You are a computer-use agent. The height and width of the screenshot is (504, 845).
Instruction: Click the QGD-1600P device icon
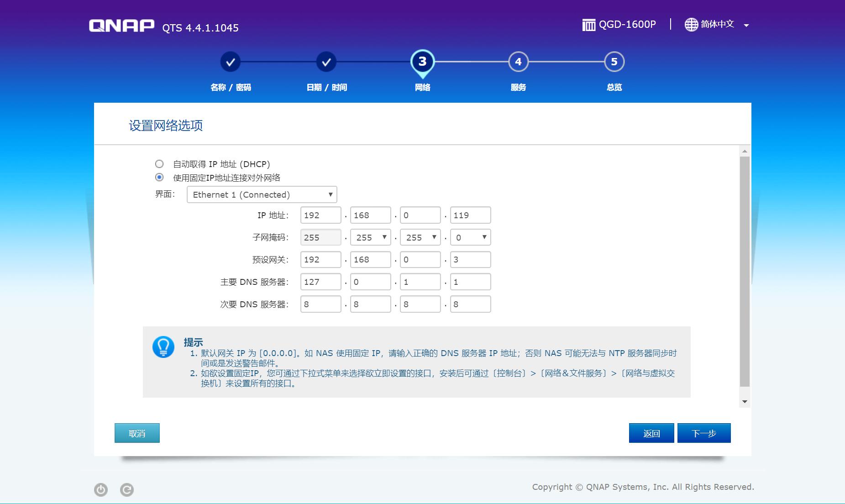589,24
